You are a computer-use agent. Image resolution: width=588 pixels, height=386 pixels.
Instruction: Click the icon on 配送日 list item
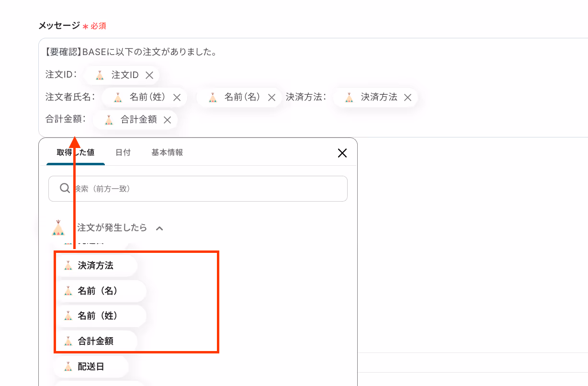pos(68,367)
